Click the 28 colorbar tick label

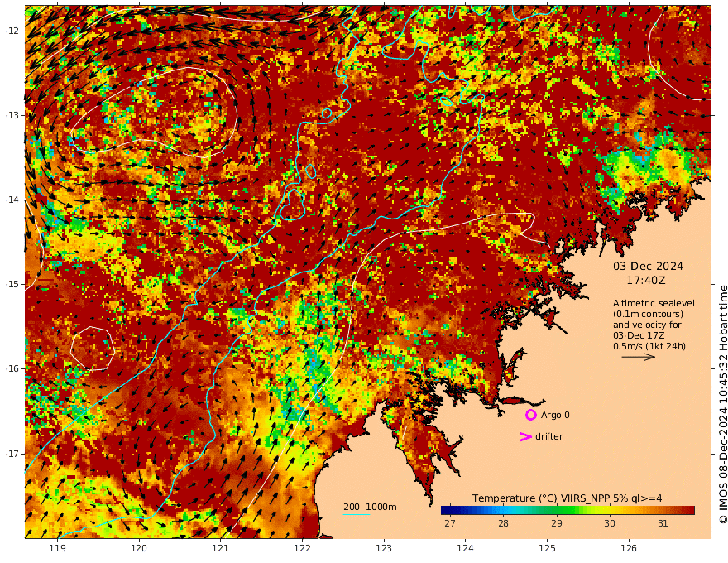[503, 523]
